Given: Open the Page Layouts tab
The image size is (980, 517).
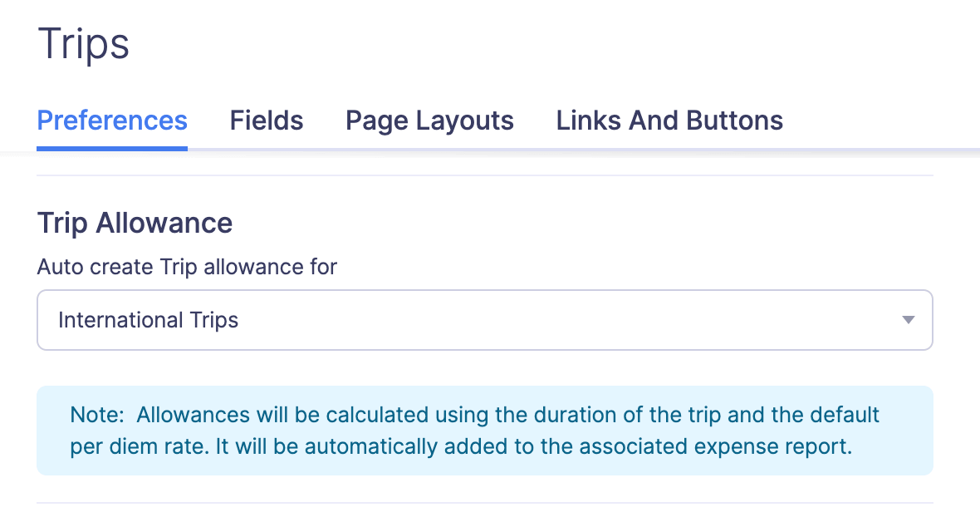Looking at the screenshot, I should coord(429,121).
